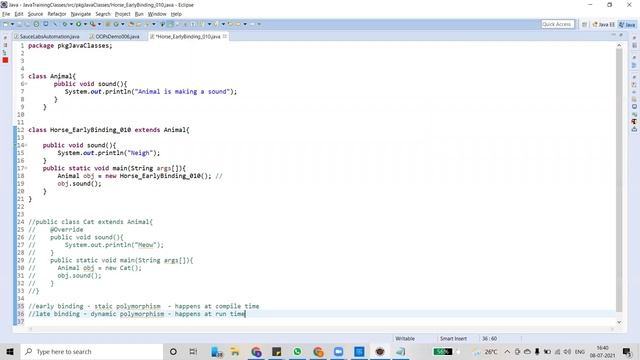640x360 pixels.
Task: Collapse the Horse sound() method at line 14
Action: click(x=26, y=145)
